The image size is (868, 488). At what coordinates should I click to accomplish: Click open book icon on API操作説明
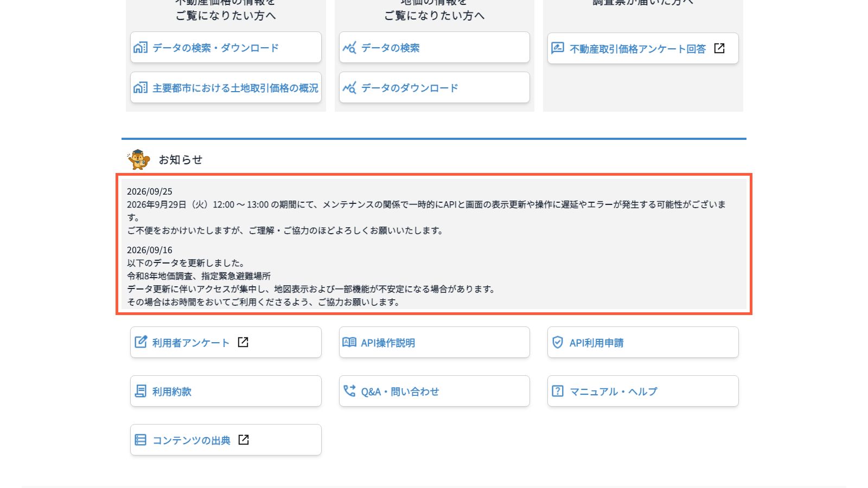coord(349,342)
